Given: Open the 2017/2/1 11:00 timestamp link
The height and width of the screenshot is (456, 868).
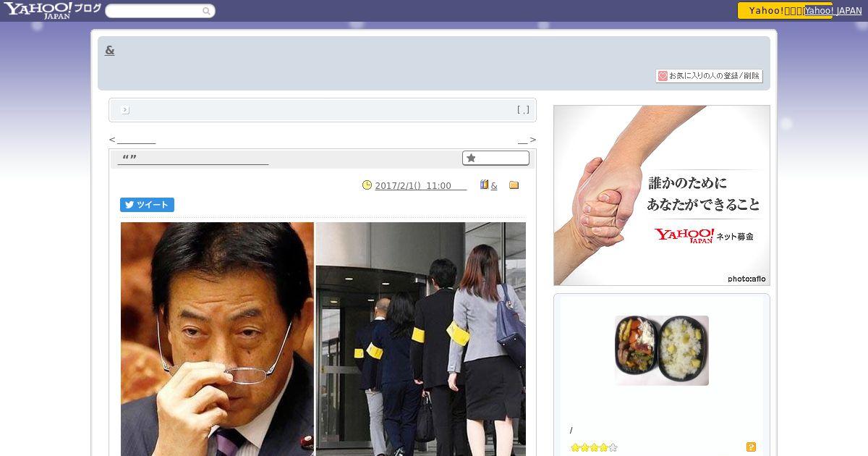Looking at the screenshot, I should coord(421,186).
